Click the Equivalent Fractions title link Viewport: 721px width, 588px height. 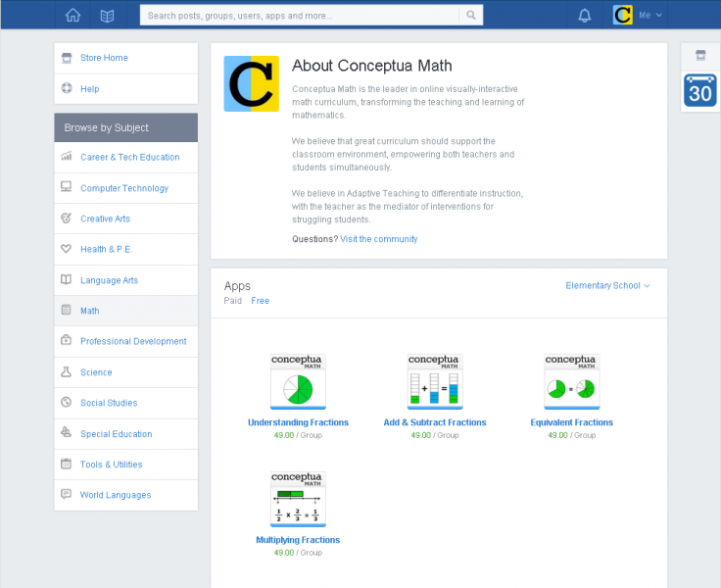(x=572, y=422)
